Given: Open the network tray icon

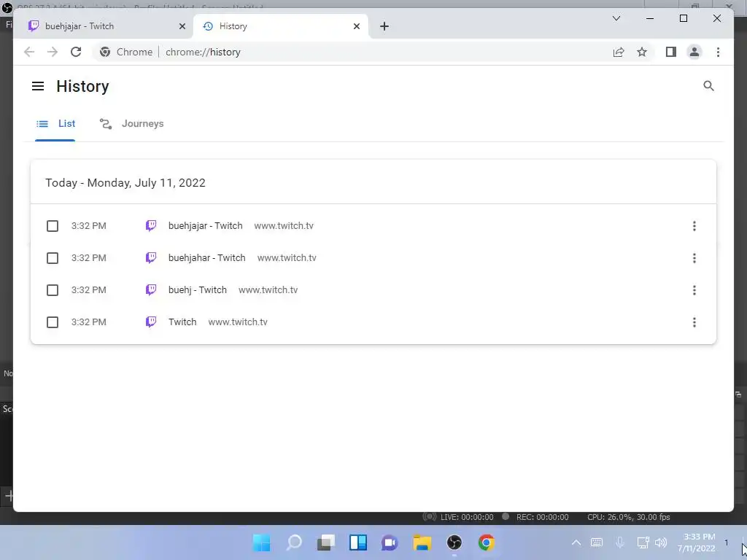Looking at the screenshot, I should tap(643, 542).
